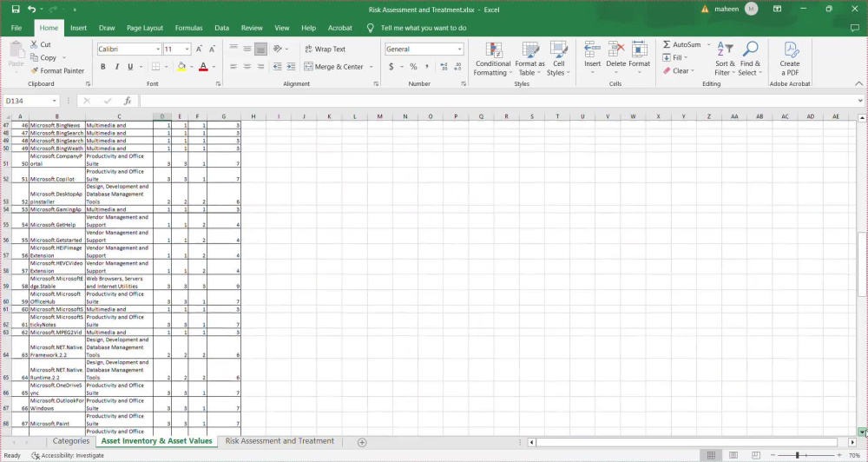Screen dimensions: 868x462
Task: Toggle Wrap Text
Action: point(325,49)
